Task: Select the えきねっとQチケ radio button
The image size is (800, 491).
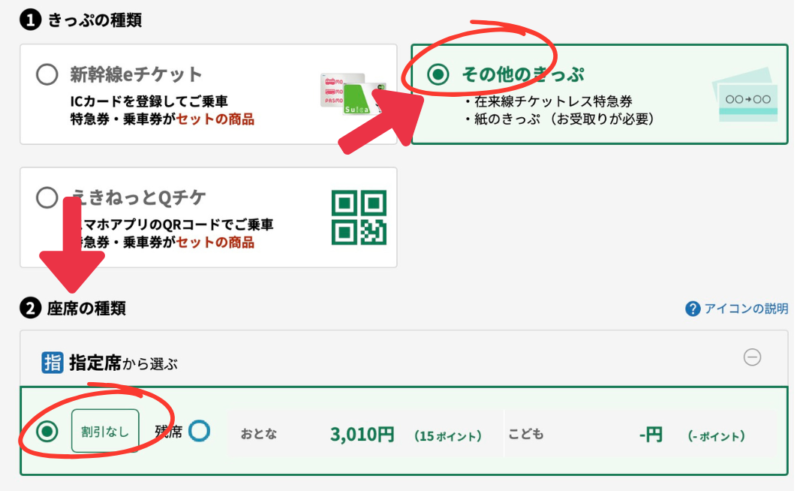Action: 47,198
